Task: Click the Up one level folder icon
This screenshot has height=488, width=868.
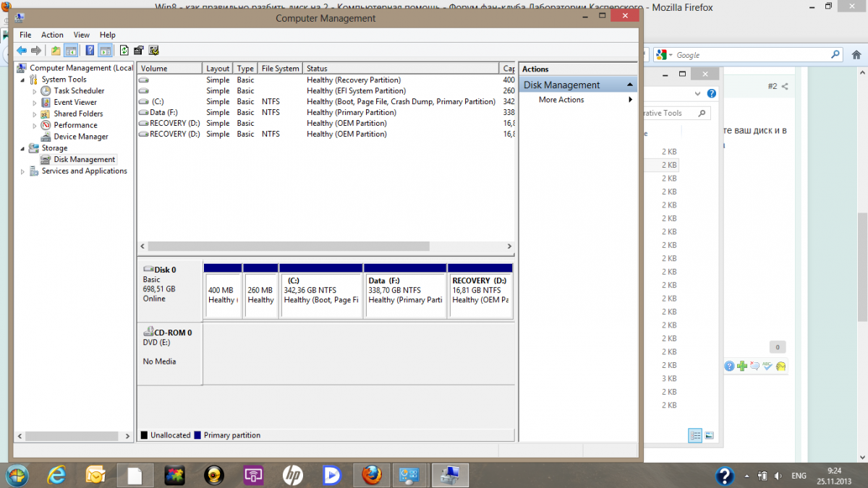Action: 56,51
